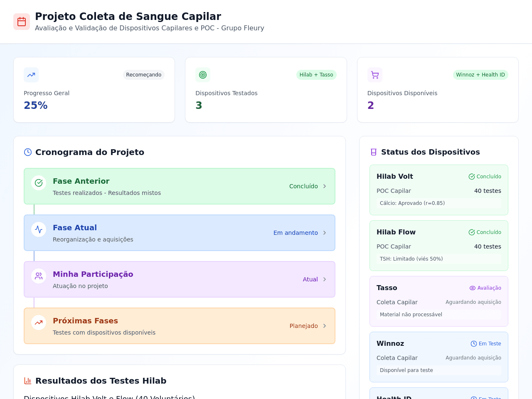This screenshot has height=399, width=532.
Task: Click 'Testes com dispositivos disponíveis' subtitle
Action: click(104, 332)
